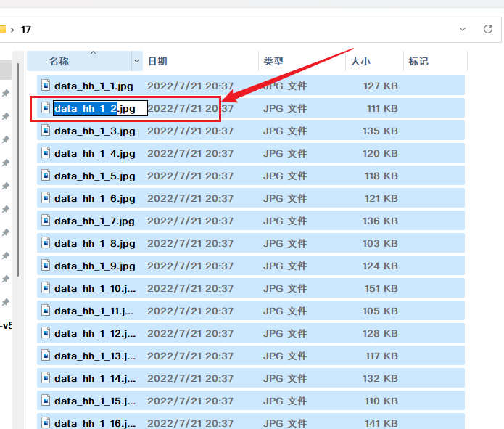Click JPG 文件 type of data_hh_1_3.jpg
The image size is (504, 429).
click(x=285, y=131)
